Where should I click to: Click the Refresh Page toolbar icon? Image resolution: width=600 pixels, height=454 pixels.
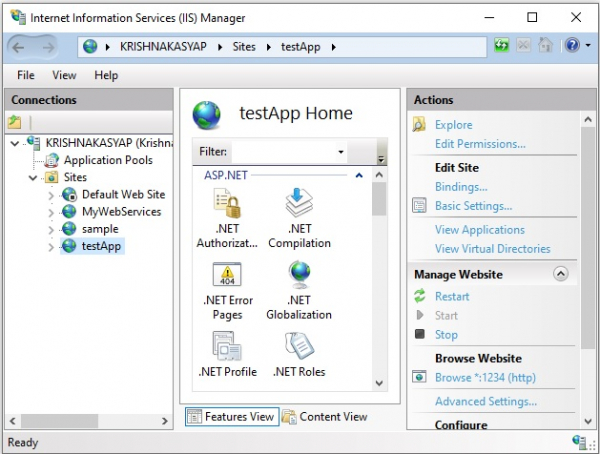click(x=502, y=46)
